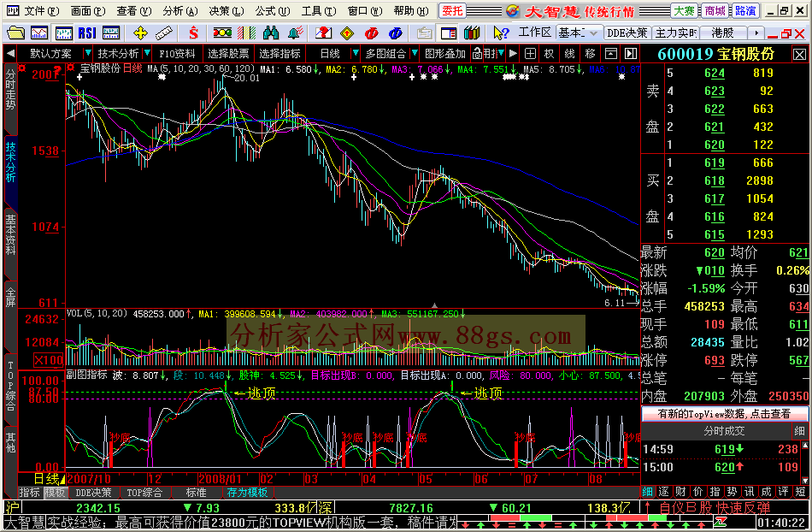Click the traffic light icon
Image resolution: width=812 pixels, height=532 pixels.
223,33
